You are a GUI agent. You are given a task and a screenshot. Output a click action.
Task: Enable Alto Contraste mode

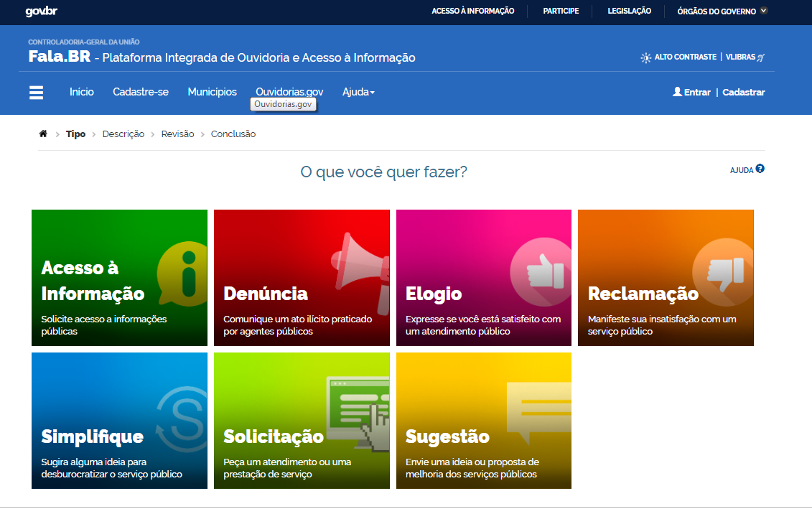click(x=685, y=57)
